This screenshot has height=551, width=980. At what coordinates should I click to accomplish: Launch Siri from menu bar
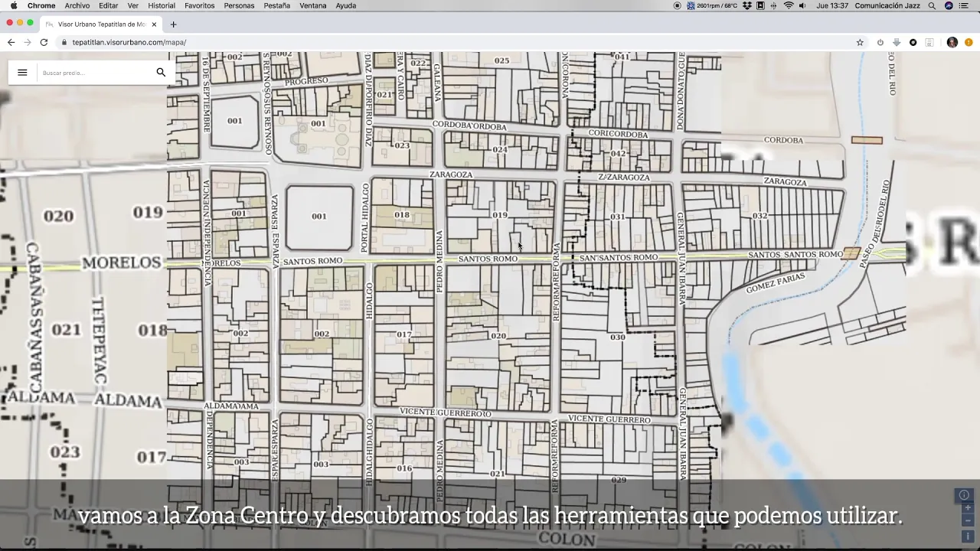[949, 5]
